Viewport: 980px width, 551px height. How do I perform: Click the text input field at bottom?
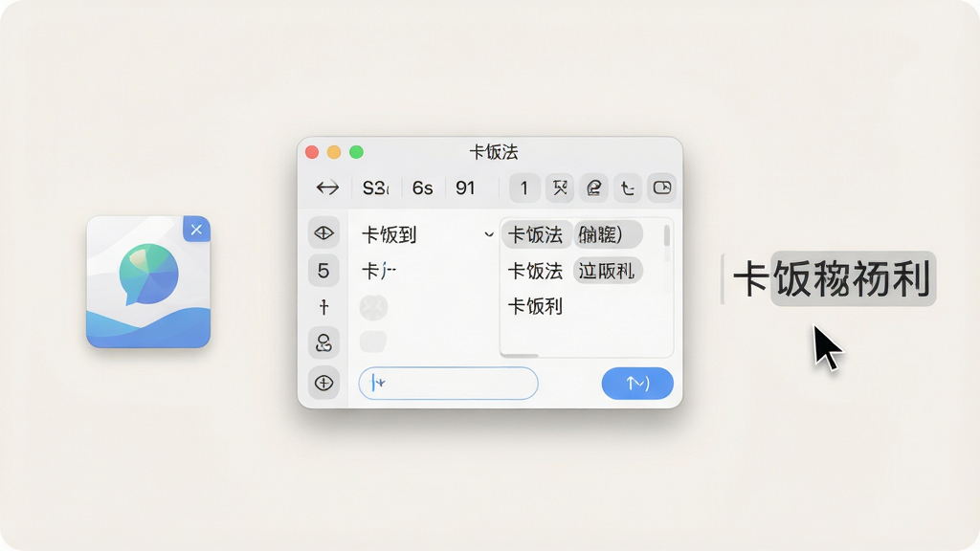pos(448,383)
